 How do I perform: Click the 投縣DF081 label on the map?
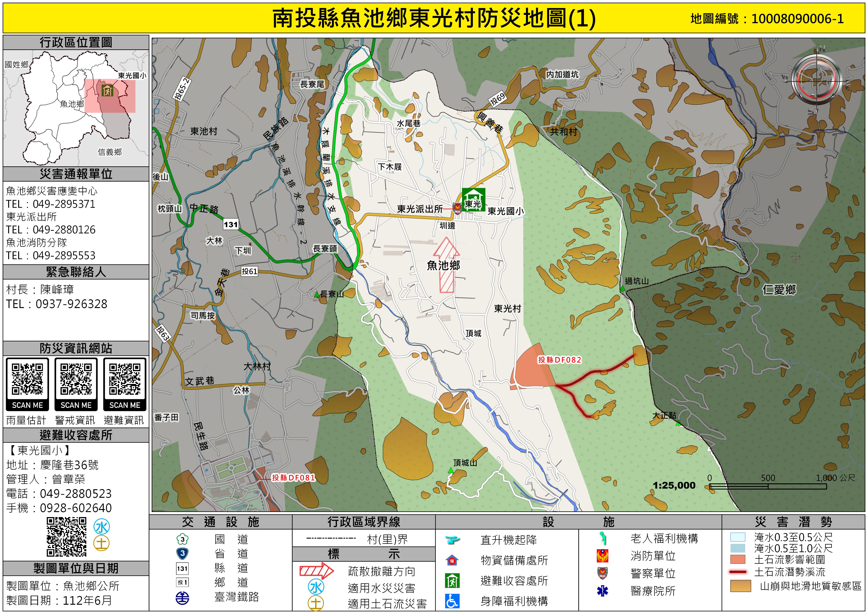pos(293,477)
